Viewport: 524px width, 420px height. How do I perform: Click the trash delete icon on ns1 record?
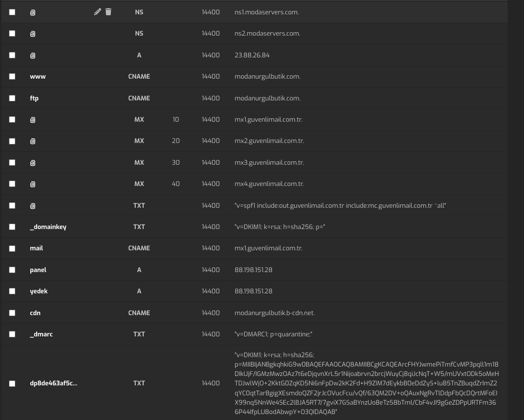tap(108, 12)
